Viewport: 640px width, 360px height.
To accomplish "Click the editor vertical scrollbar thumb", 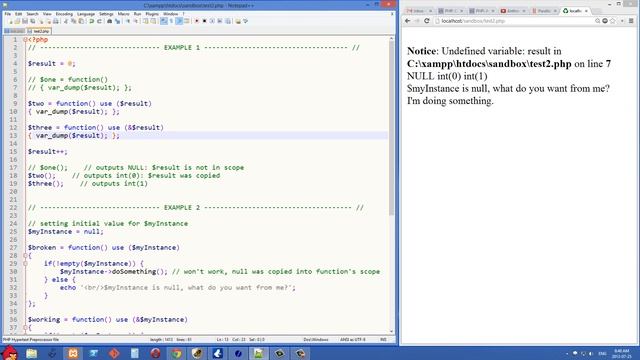I will [391, 129].
